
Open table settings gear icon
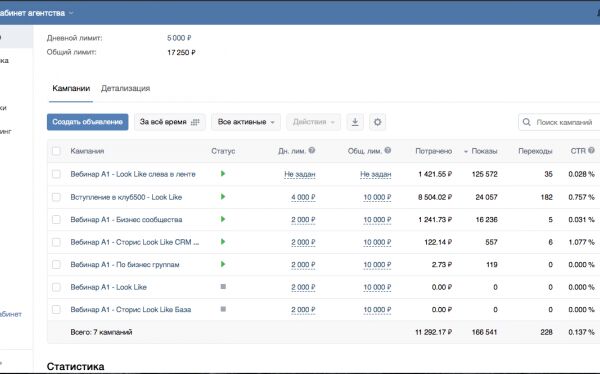(377, 122)
